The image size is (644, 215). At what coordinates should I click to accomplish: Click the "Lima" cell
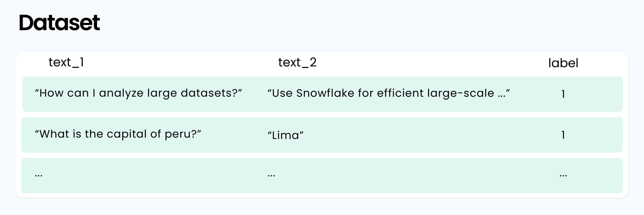(286, 135)
